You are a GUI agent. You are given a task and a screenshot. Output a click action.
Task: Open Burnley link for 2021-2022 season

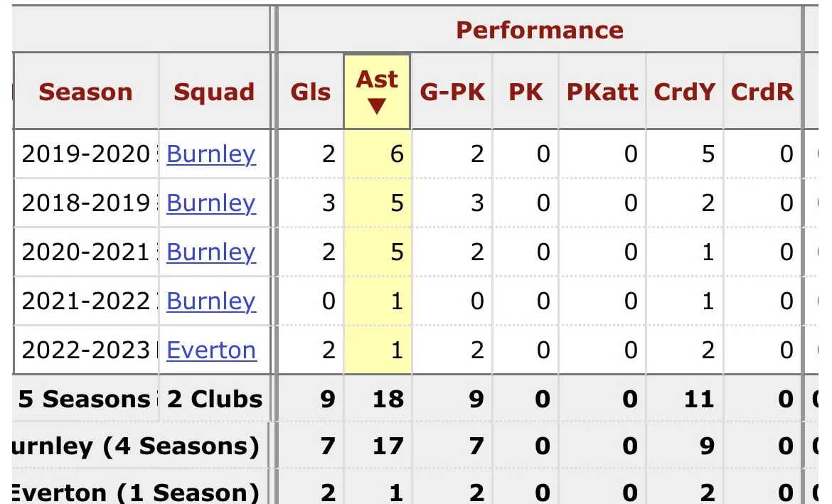click(210, 301)
